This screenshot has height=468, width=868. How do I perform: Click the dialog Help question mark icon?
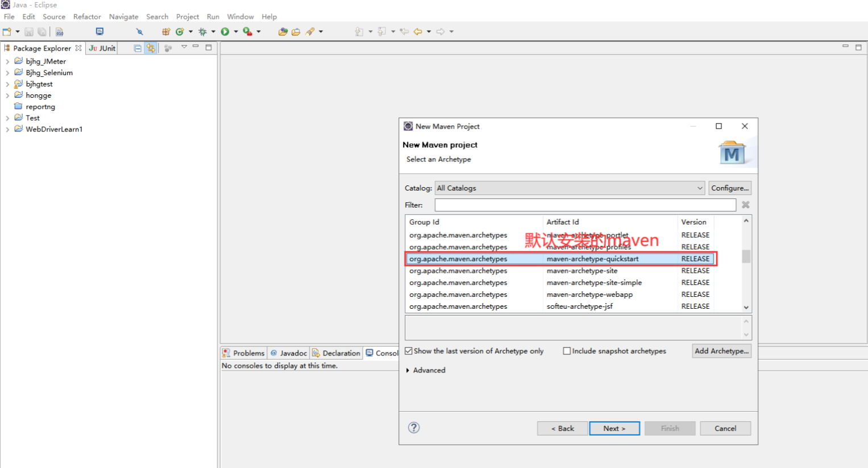click(414, 428)
